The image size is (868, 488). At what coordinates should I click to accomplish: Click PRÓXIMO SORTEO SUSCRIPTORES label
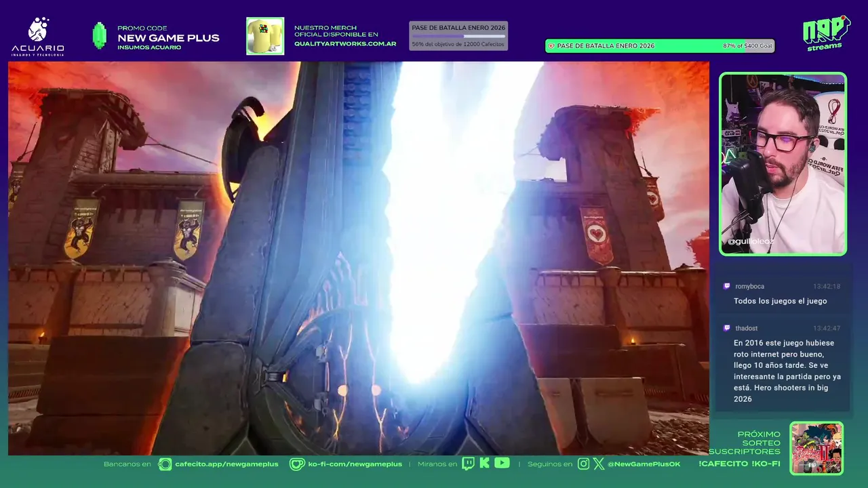(745, 443)
